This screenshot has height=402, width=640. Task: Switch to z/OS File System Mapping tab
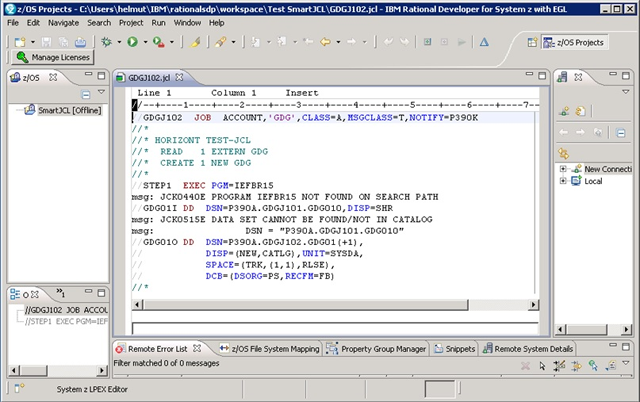[269, 349]
